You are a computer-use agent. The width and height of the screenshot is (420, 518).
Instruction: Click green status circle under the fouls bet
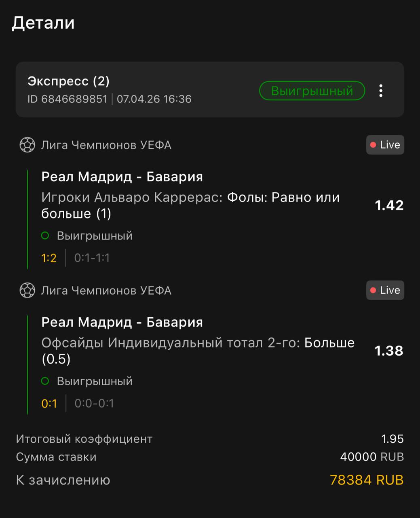tap(45, 236)
